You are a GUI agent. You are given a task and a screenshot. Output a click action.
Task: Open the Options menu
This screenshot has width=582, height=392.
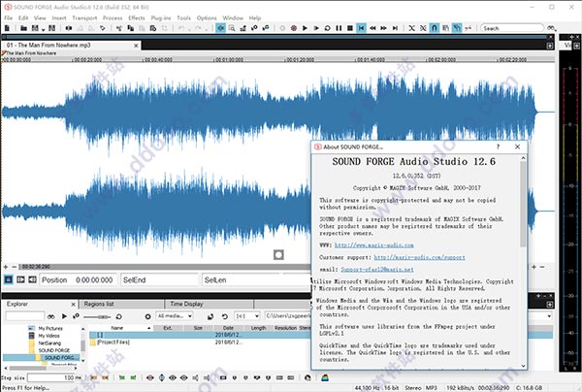click(207, 17)
